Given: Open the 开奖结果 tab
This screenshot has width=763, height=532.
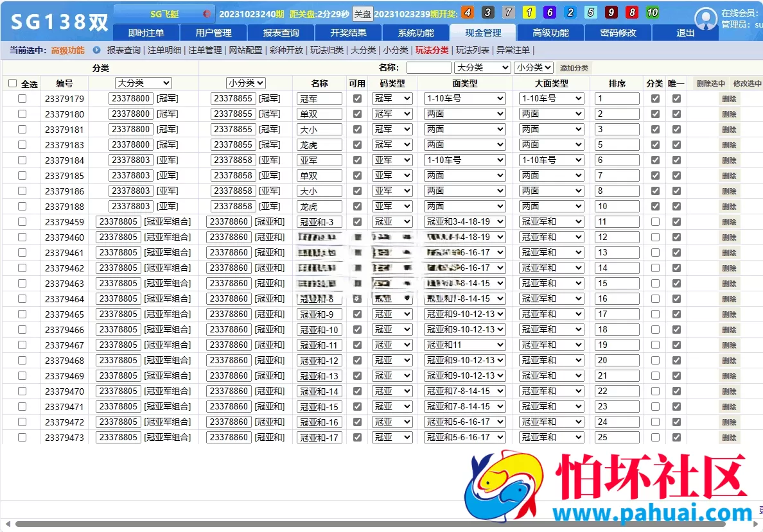Looking at the screenshot, I should pyautogui.click(x=348, y=33).
